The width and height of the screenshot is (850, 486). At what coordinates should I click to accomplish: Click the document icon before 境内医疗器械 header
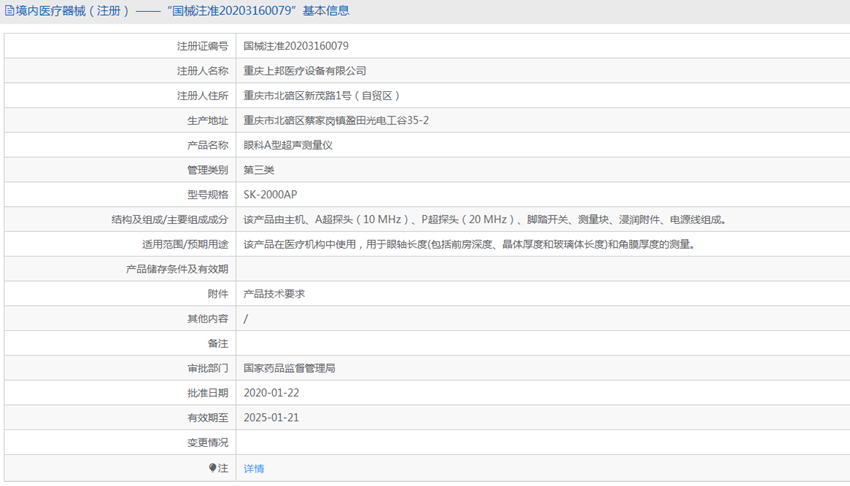coord(9,11)
